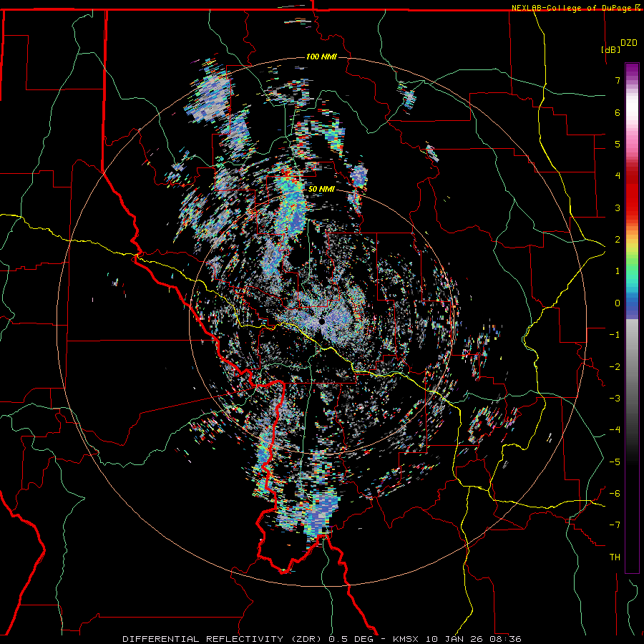Image resolution: width=644 pixels, height=644 pixels.
Task: Click the 7 dB value on color scale
Action: tap(618, 80)
